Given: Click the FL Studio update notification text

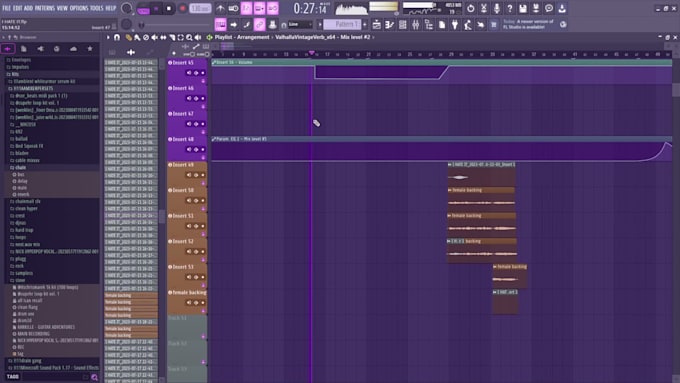Looking at the screenshot, I should [528, 24].
